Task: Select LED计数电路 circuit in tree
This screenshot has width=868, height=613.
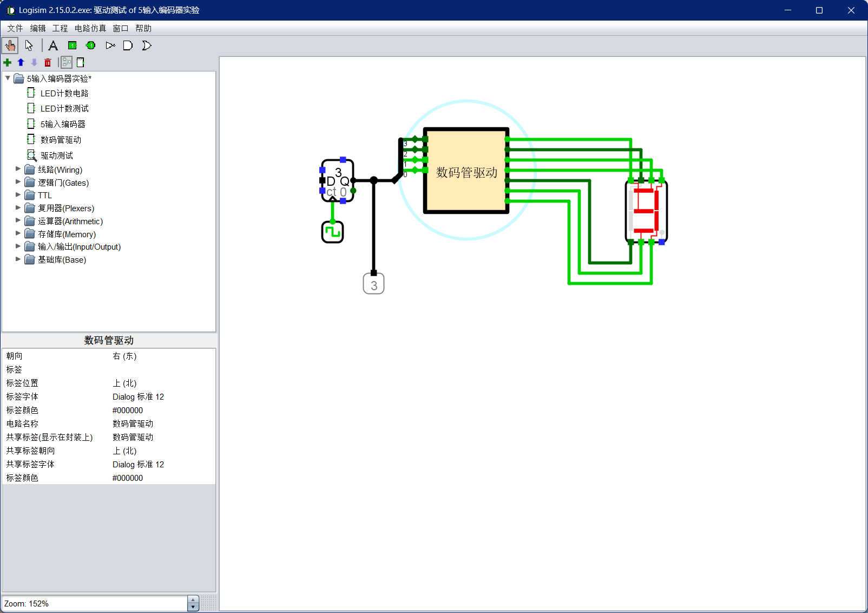Action: (x=64, y=93)
